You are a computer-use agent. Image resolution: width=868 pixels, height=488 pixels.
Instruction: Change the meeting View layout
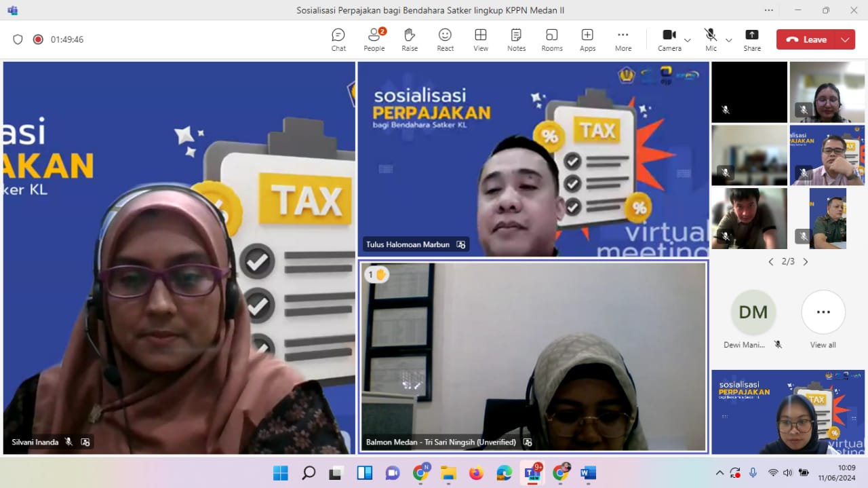pyautogui.click(x=481, y=39)
